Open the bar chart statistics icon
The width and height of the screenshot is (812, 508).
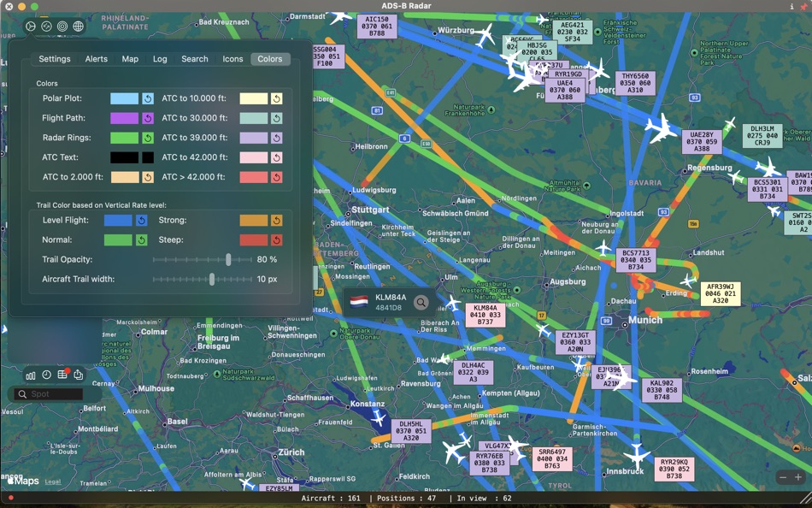[x=31, y=375]
